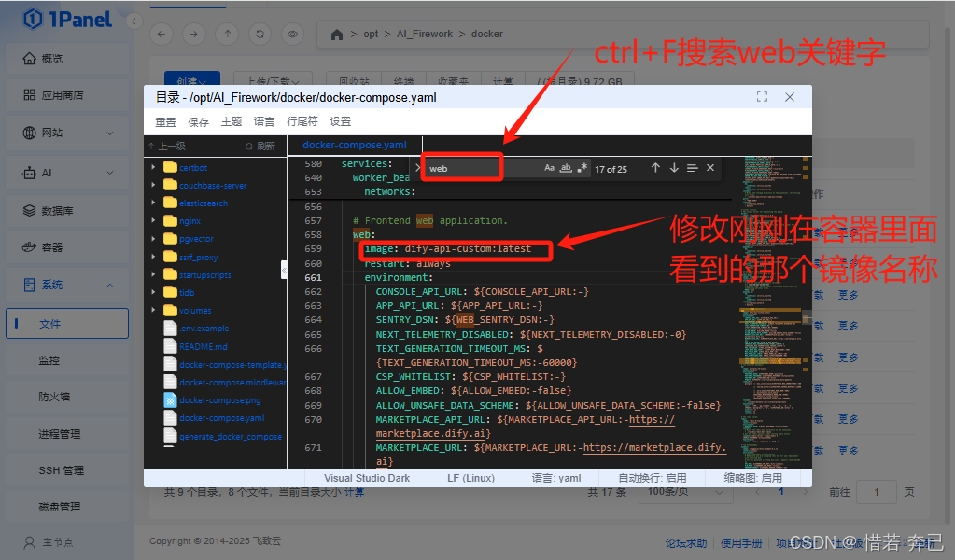This screenshot has height=560, width=955.
Task: Open 概览 overview in the sidebar
Action: coord(67,59)
